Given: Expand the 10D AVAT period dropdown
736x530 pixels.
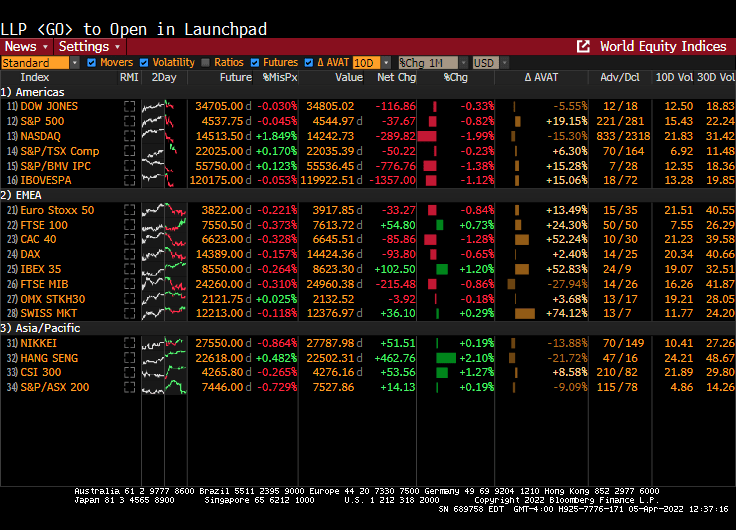Looking at the screenshot, I should [365, 63].
